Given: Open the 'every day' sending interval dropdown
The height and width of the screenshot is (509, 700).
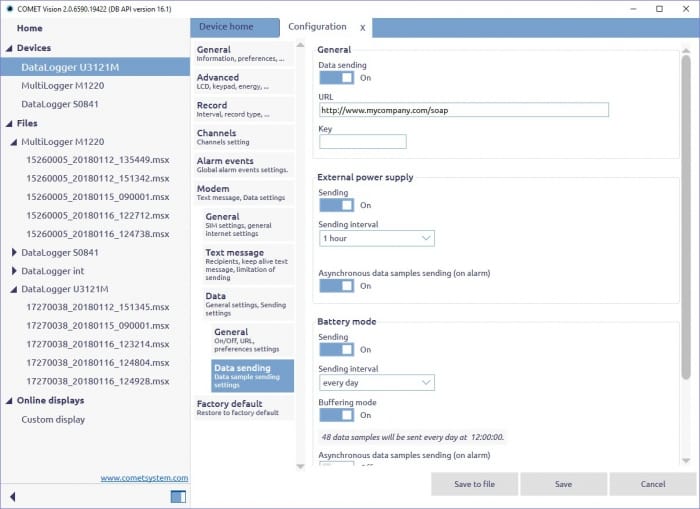Looking at the screenshot, I should click(x=377, y=382).
